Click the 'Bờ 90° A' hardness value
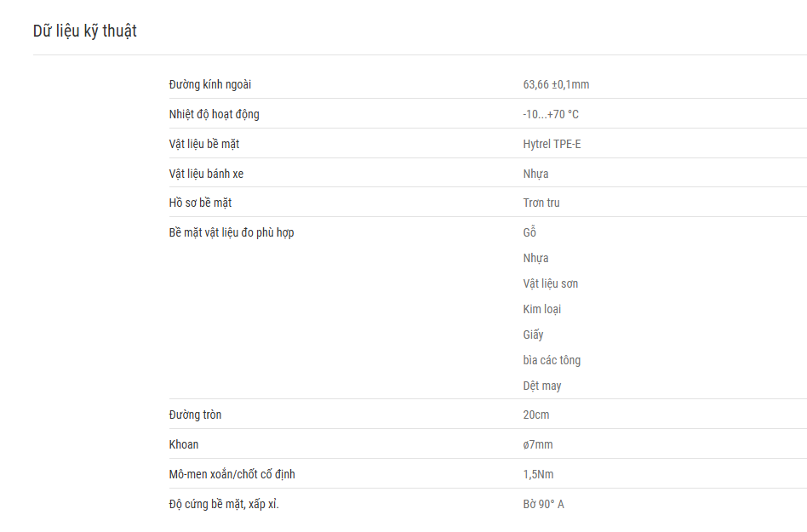 tap(543, 504)
